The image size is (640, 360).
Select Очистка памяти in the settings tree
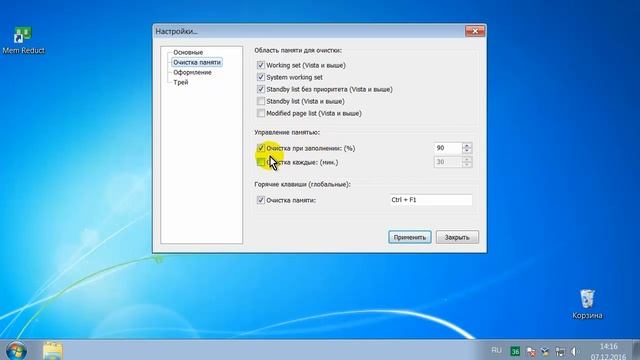point(197,62)
